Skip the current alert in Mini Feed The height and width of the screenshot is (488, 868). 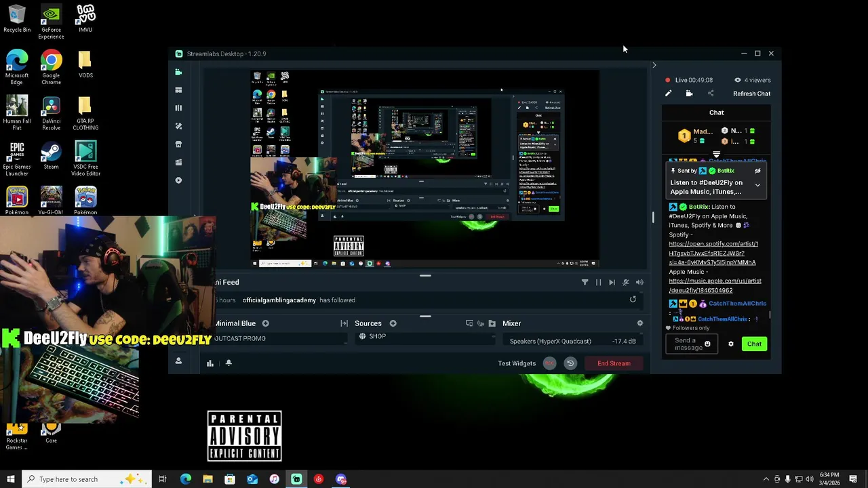[x=612, y=283]
